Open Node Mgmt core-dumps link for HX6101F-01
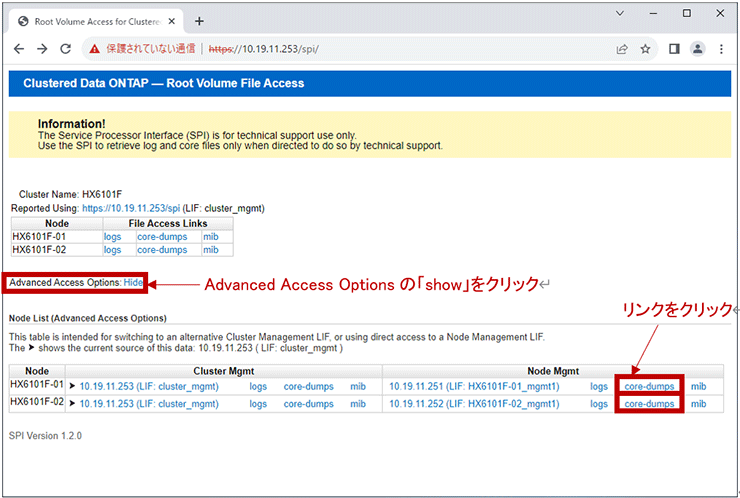Image resolution: width=740 pixels, height=498 pixels. (x=649, y=386)
